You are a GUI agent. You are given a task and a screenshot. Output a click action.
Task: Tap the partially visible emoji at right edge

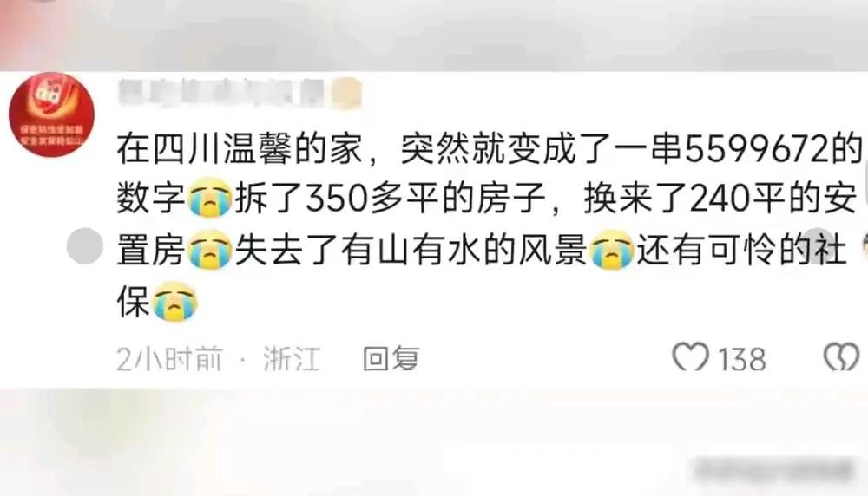point(865,248)
